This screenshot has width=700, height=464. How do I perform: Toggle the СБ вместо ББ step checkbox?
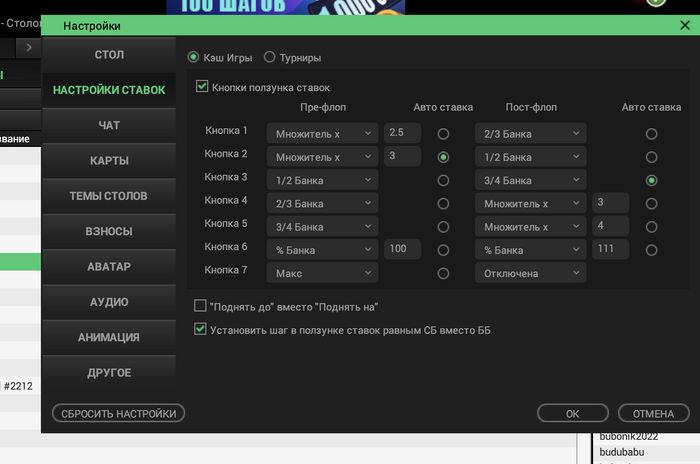coord(200,330)
